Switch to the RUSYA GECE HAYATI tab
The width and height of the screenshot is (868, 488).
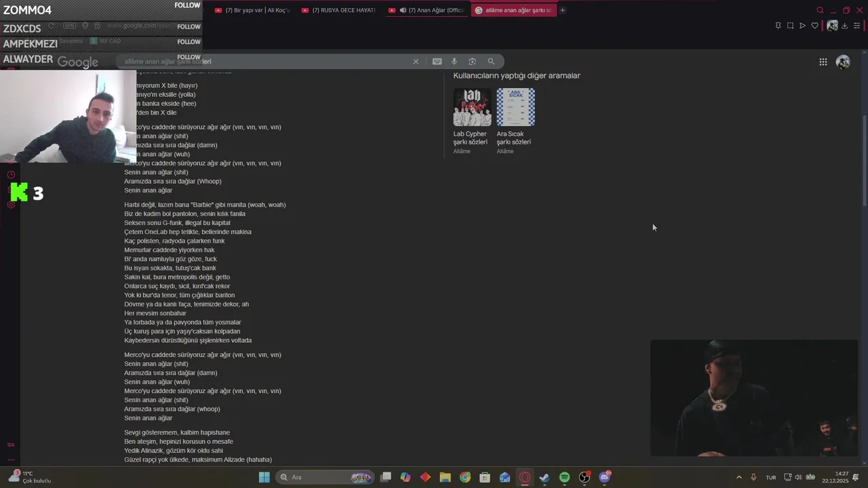(339, 10)
